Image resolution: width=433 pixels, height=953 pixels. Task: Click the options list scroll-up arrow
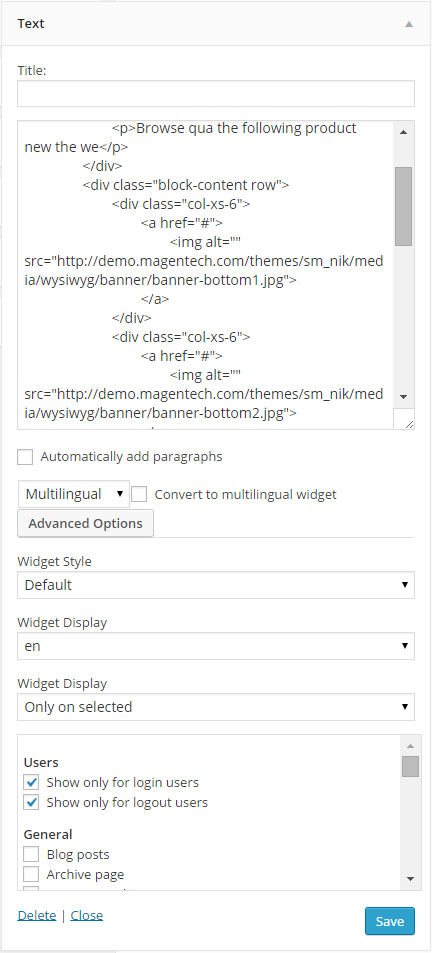click(x=410, y=746)
